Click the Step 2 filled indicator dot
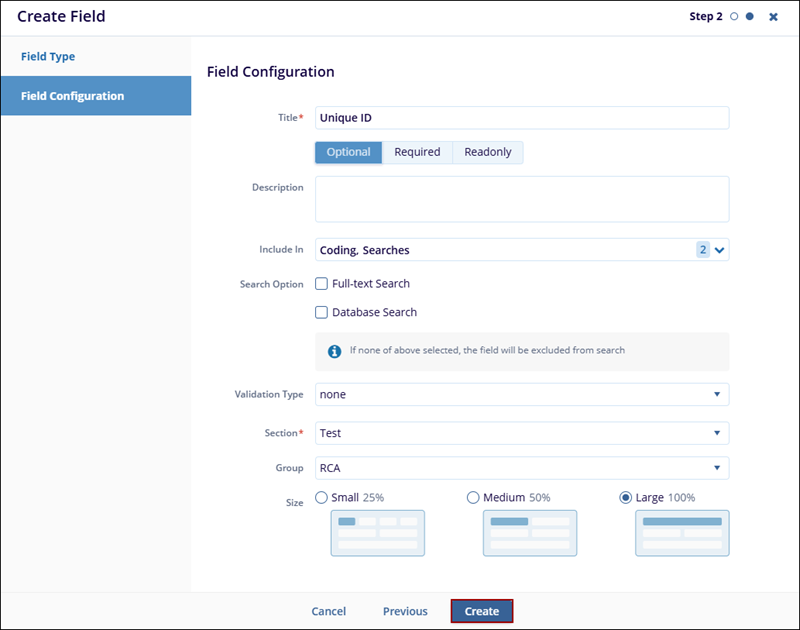 click(750, 17)
